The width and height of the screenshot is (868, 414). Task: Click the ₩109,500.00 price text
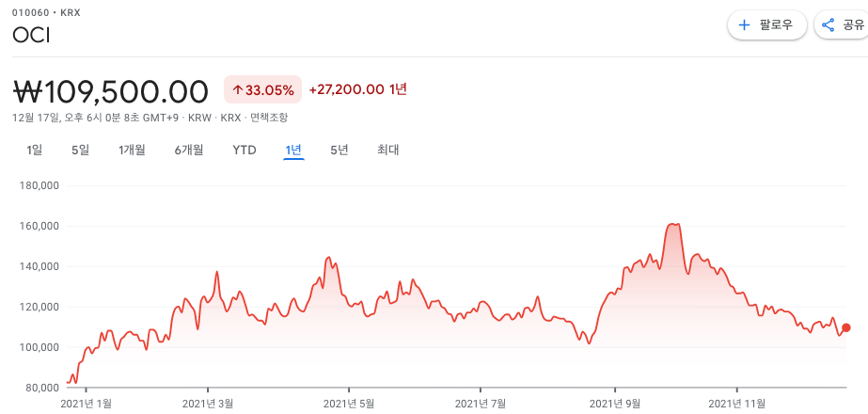(111, 91)
